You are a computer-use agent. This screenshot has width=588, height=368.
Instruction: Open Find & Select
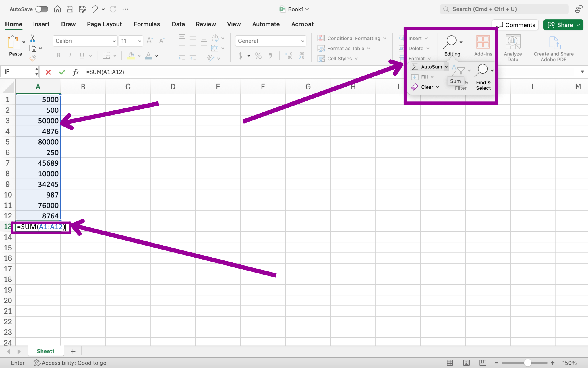click(x=483, y=77)
